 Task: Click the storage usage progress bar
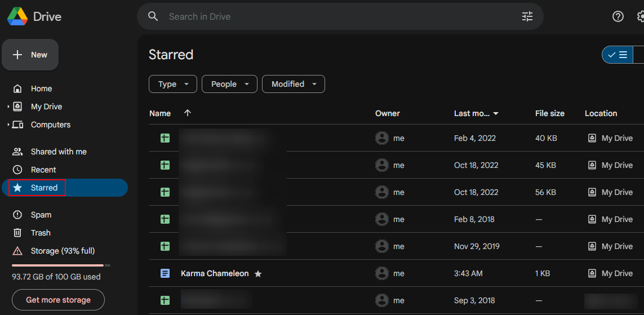(x=61, y=265)
